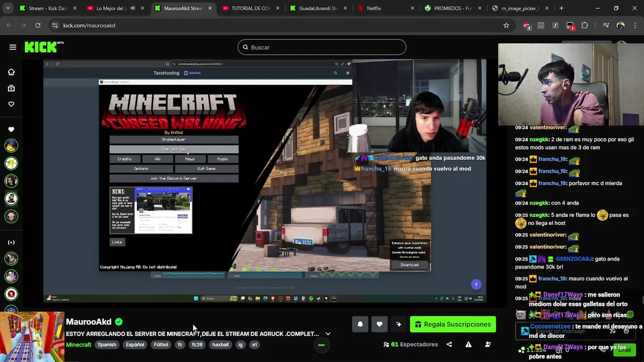Click the verified badge next to MaurooAkd
Viewport: 644px width, 362px height.
[x=119, y=322]
